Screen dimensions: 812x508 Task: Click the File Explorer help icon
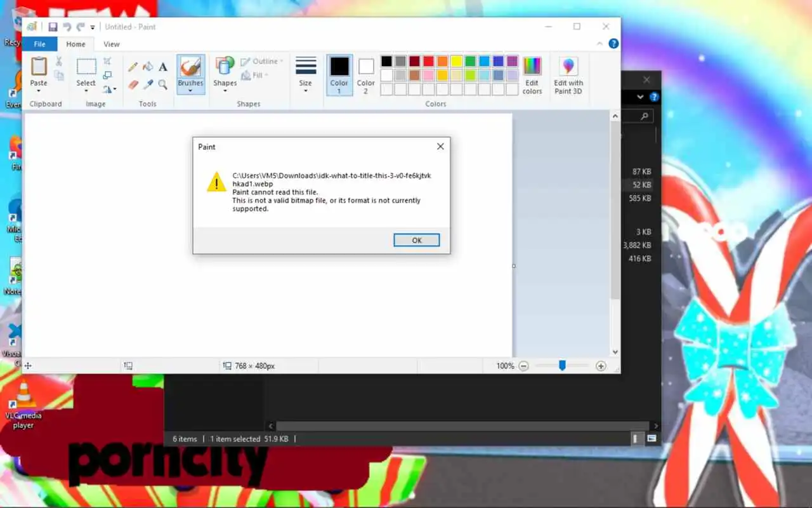[x=654, y=97]
